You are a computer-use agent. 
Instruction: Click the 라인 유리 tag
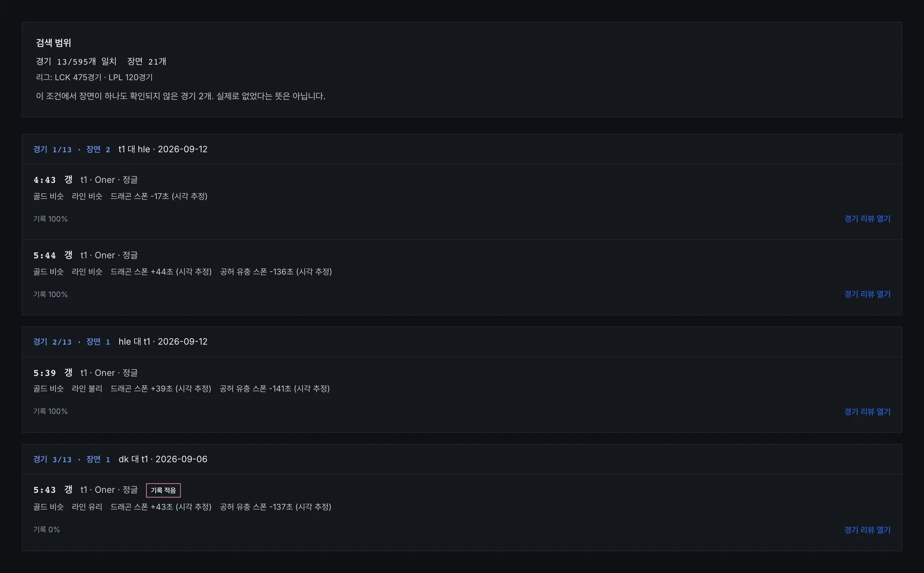click(x=87, y=507)
